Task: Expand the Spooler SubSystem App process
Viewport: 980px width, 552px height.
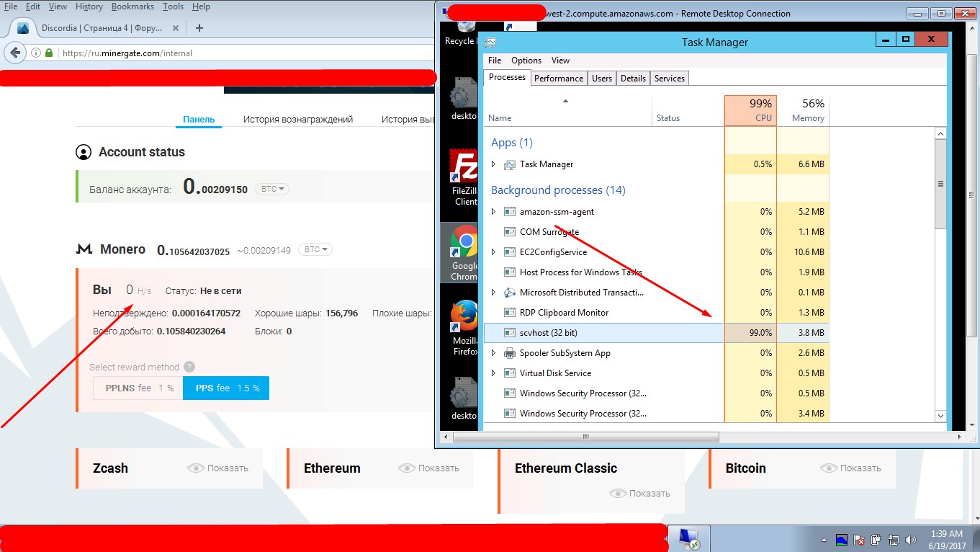Action: [x=493, y=353]
